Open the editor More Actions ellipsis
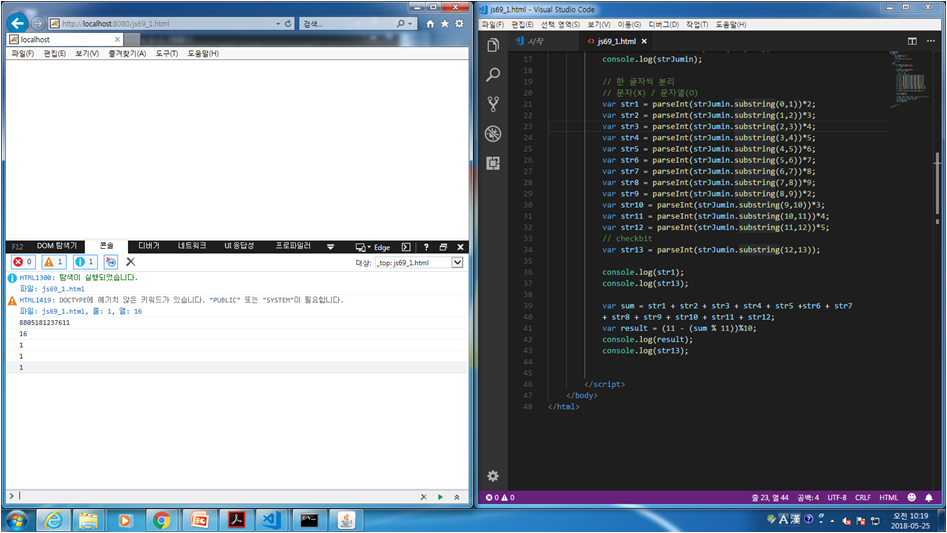This screenshot has height=533, width=947. tap(931, 41)
